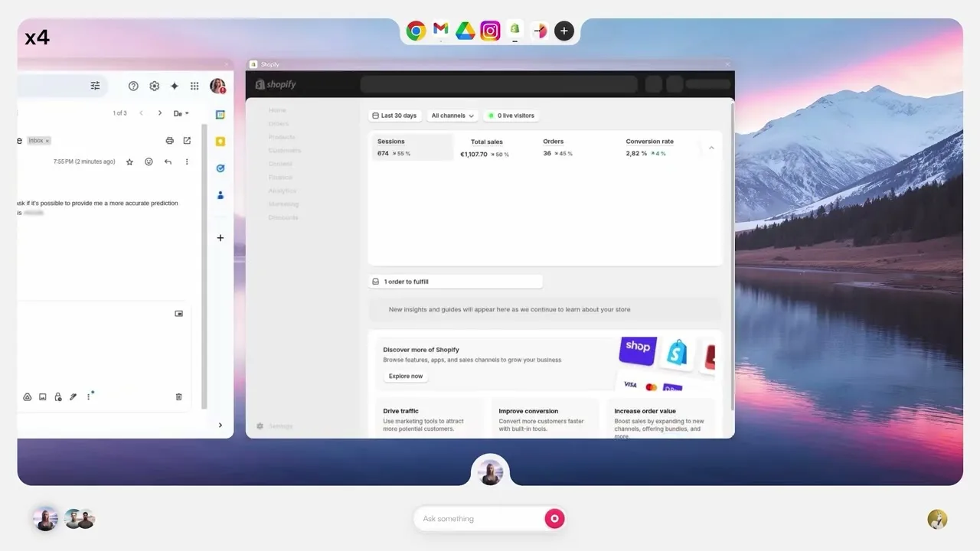Click the Shopify logo in the header
Screen dimensions: 980x551
tap(276, 85)
